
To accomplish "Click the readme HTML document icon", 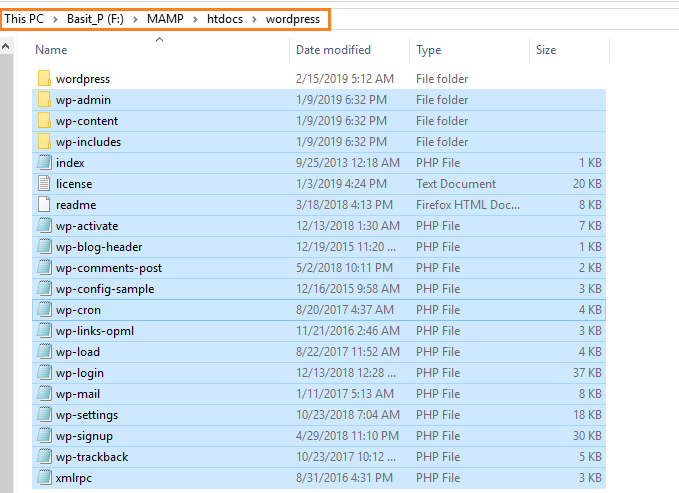I will coord(44,204).
